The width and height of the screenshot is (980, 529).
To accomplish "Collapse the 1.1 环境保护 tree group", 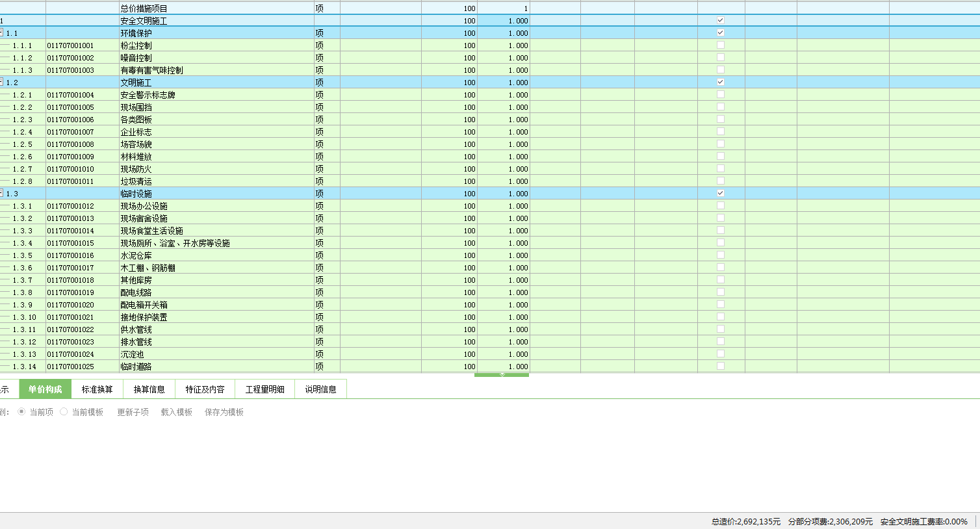I will (1, 32).
